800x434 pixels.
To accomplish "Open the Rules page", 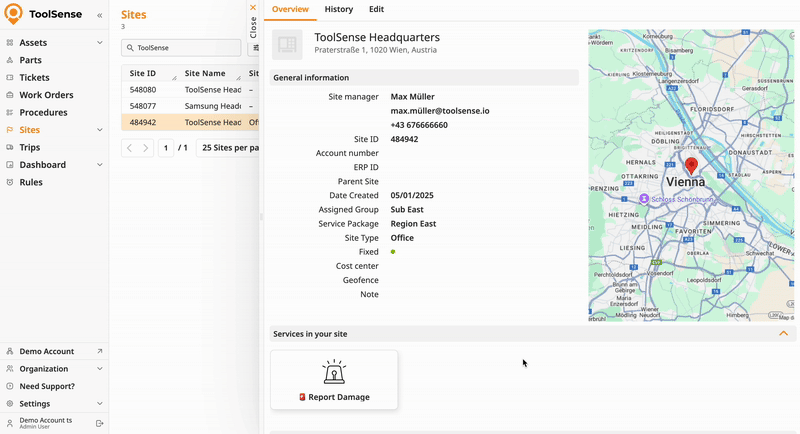I will [31, 182].
